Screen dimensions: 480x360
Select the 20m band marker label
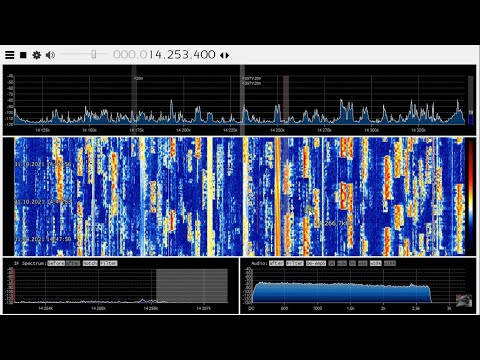coord(138,78)
